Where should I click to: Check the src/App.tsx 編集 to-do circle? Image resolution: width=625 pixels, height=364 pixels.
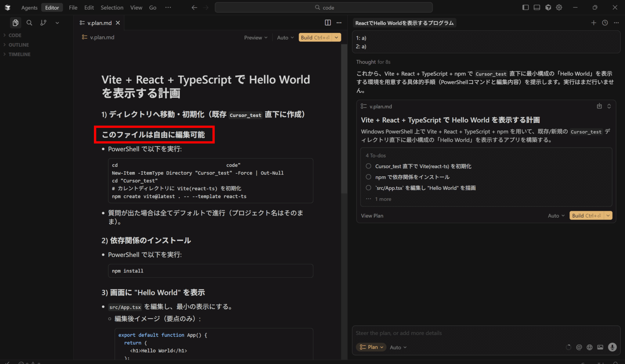(x=369, y=188)
